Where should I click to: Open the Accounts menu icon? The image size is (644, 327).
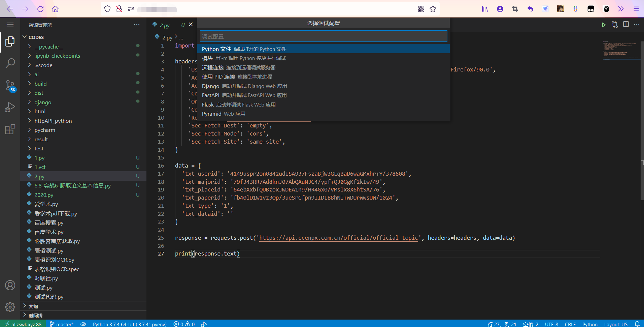coord(10,285)
